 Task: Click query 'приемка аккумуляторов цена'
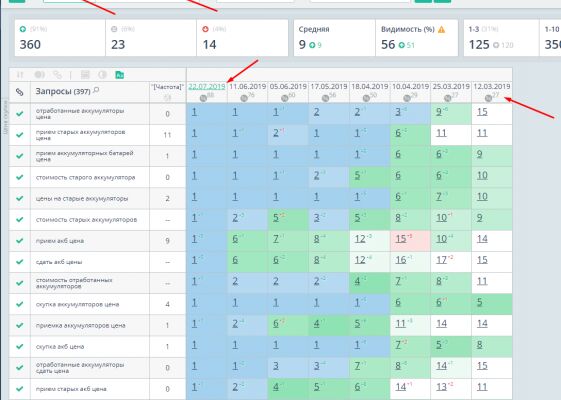pos(81,326)
